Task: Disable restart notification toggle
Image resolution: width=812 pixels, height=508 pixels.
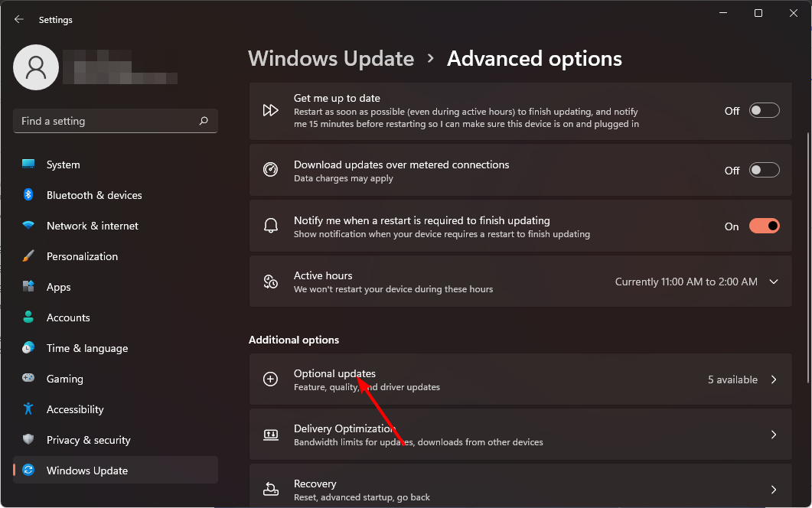Action: click(x=764, y=226)
